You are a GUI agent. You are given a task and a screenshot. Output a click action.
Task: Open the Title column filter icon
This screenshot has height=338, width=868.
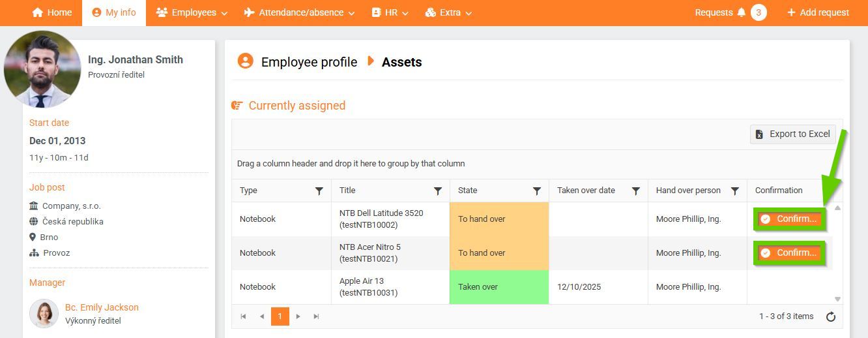tap(438, 191)
